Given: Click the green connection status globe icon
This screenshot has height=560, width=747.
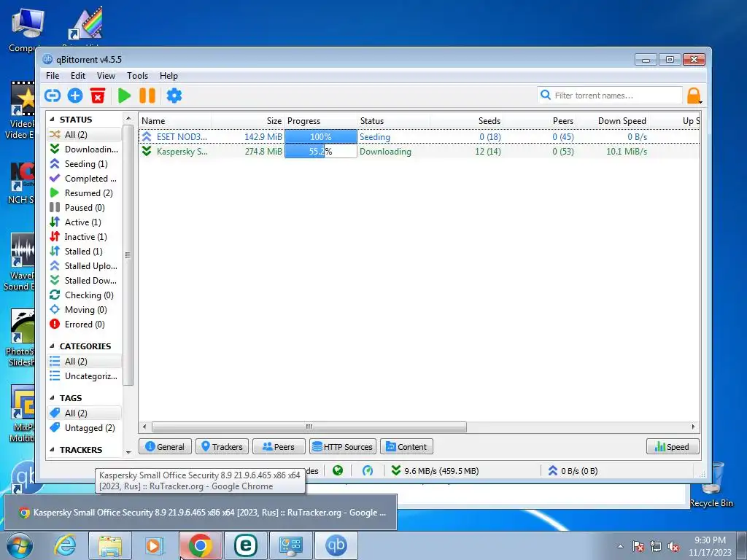Looking at the screenshot, I should click(x=338, y=470).
